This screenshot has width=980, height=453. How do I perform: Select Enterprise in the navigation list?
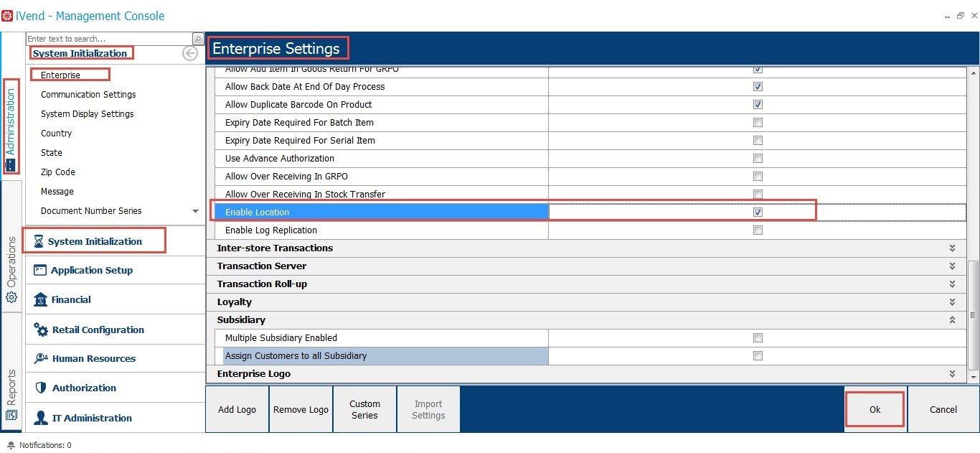[60, 75]
